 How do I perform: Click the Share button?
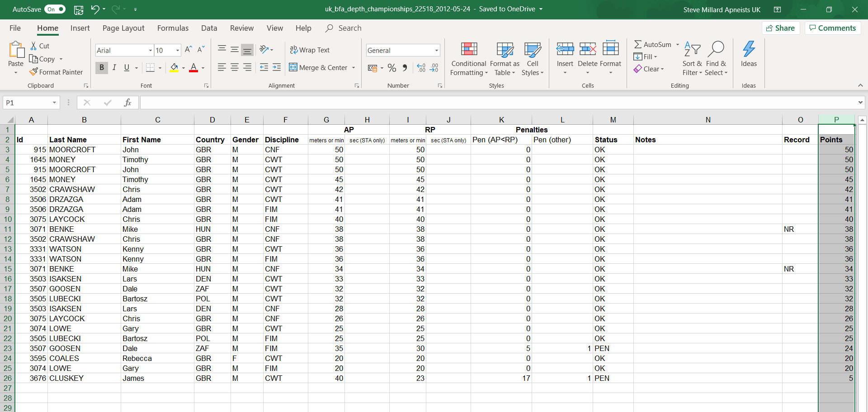click(x=781, y=28)
